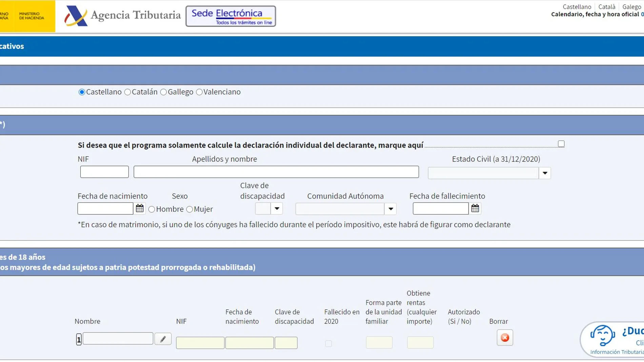
Task: Switch page language to Català
Action: coord(606,6)
